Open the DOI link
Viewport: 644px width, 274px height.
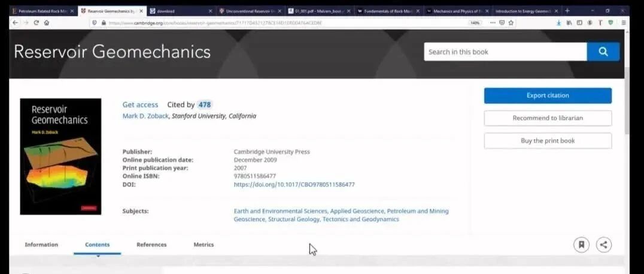(x=294, y=185)
